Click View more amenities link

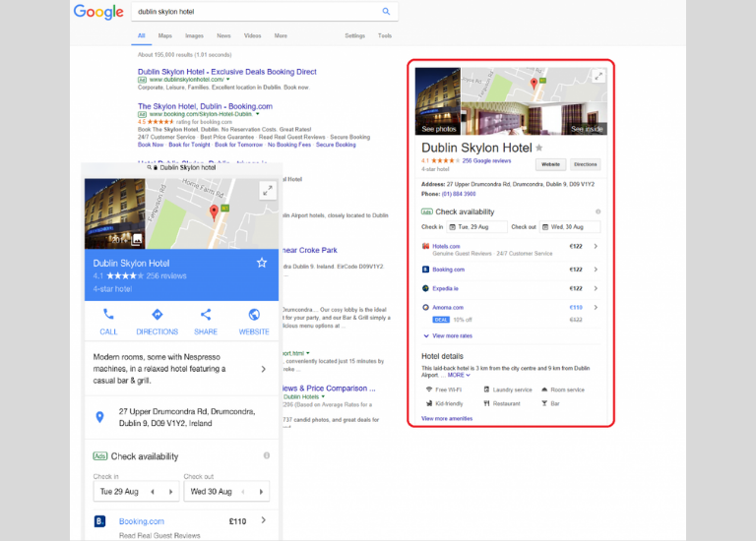pyautogui.click(x=447, y=418)
